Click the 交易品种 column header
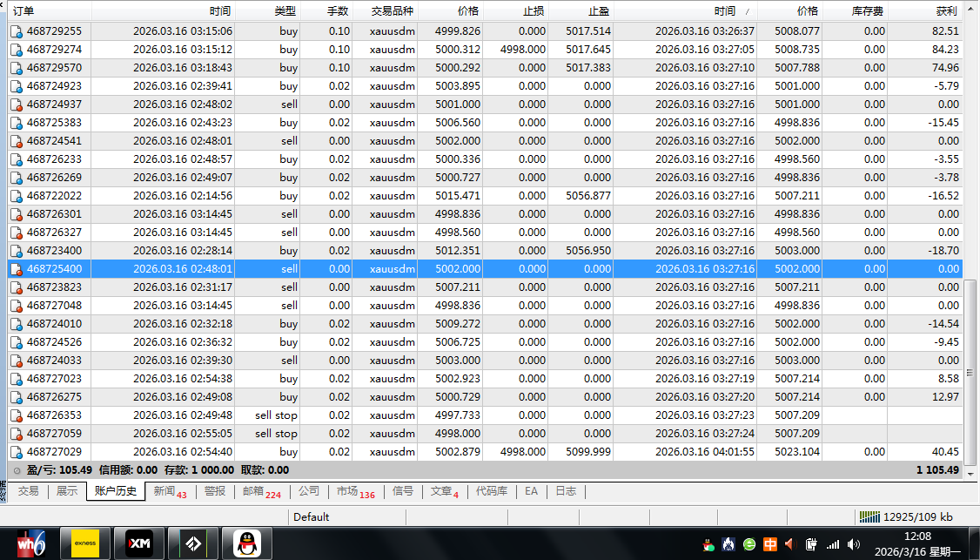 click(x=393, y=11)
